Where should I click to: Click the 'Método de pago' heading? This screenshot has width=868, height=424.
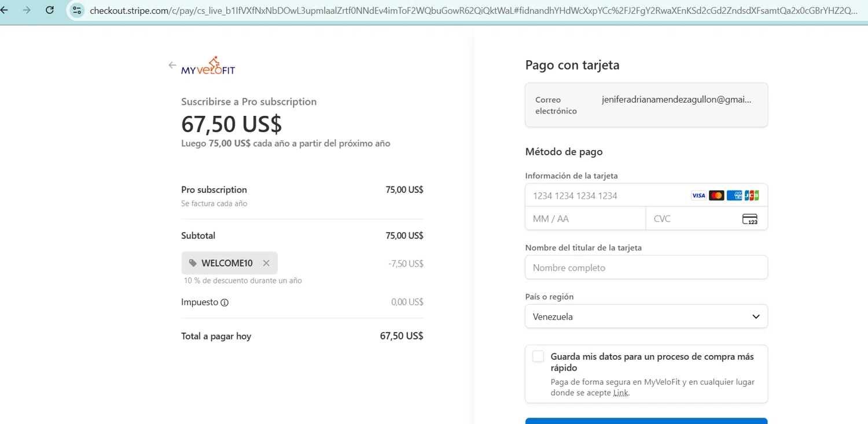564,152
